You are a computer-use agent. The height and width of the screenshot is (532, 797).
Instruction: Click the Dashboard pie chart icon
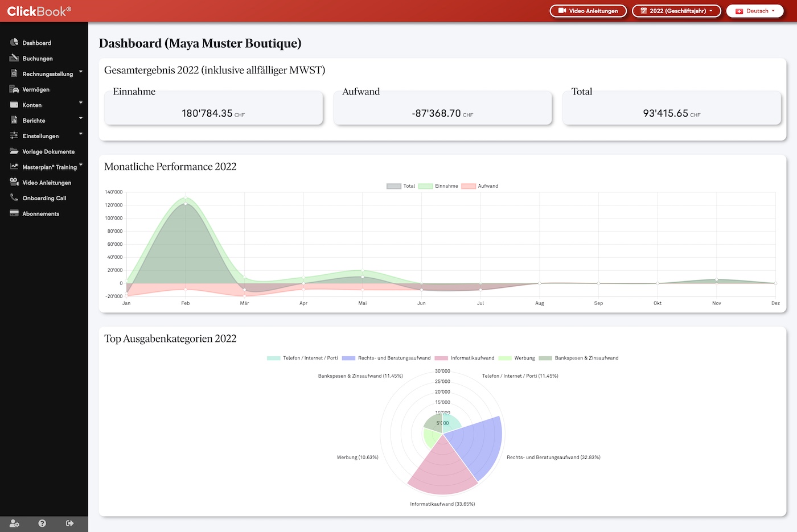coord(14,42)
